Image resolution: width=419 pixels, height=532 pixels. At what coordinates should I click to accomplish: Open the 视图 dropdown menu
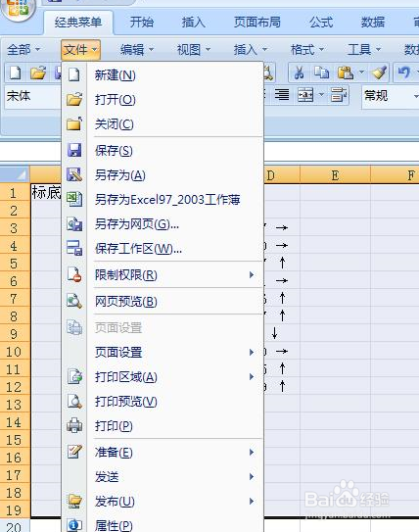coord(194,50)
